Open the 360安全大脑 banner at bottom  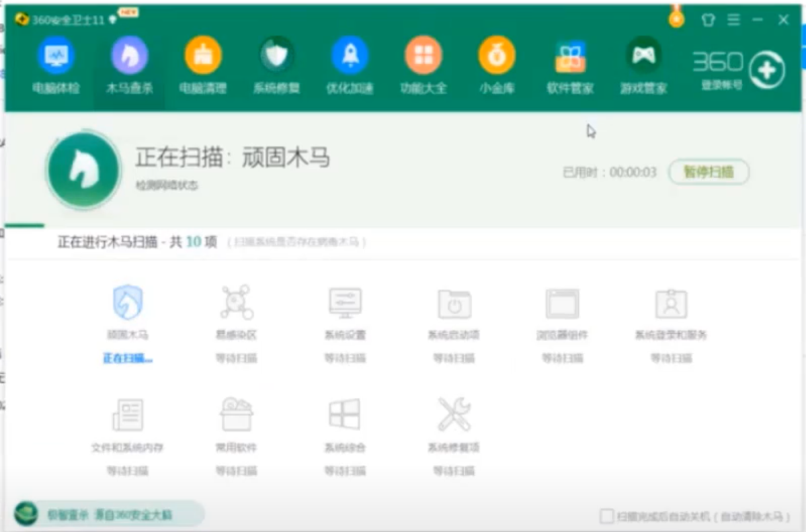(109, 514)
